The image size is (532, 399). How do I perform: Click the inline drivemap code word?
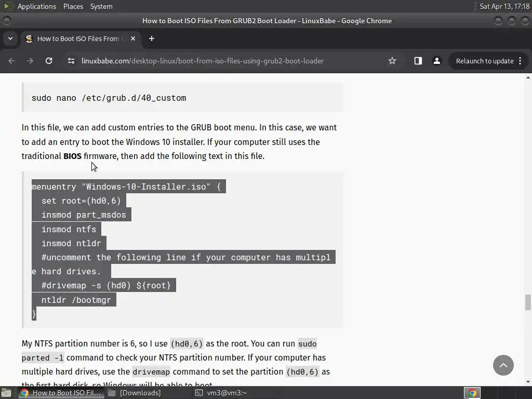tap(151, 372)
